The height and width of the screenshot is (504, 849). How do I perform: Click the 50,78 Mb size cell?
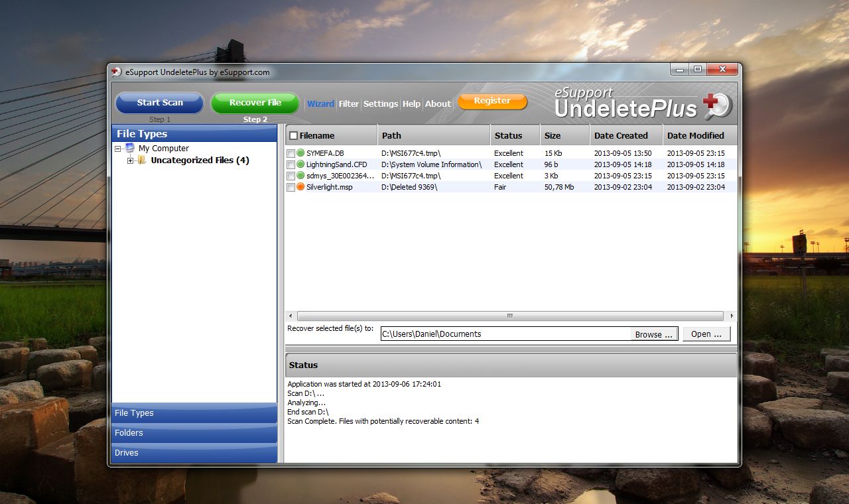(559, 187)
